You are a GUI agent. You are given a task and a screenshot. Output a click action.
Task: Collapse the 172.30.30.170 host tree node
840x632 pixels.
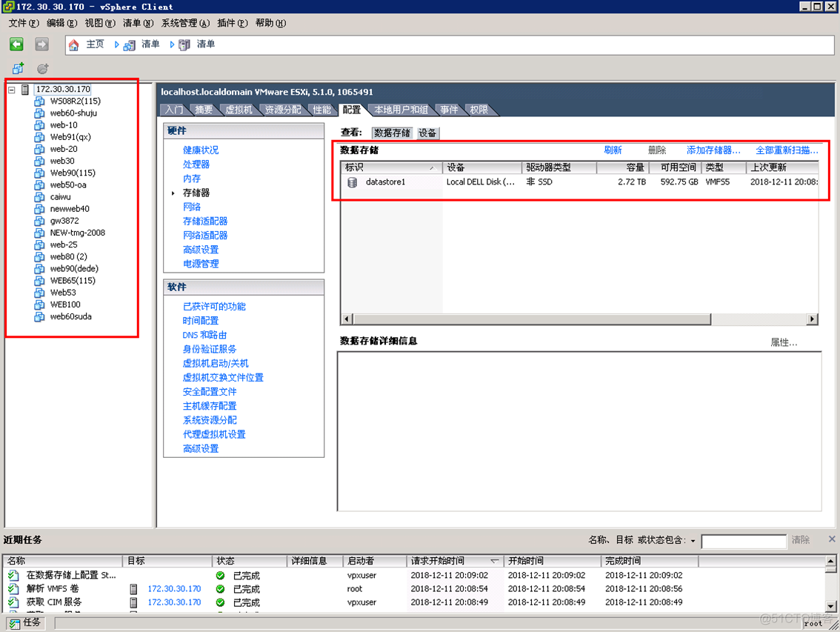(x=11, y=90)
